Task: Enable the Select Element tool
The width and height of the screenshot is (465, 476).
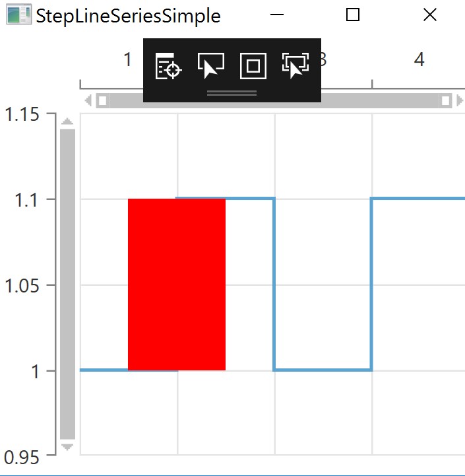Action: [210, 66]
